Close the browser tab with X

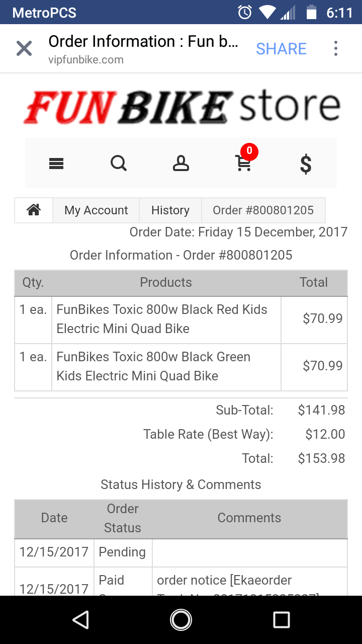tap(24, 49)
